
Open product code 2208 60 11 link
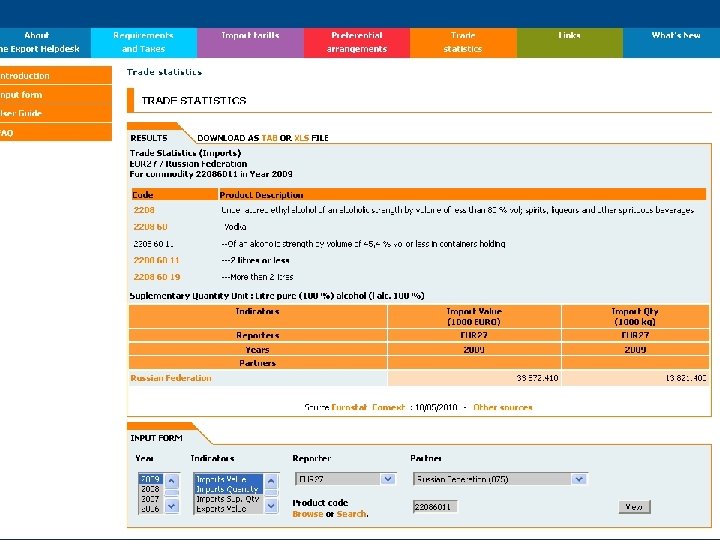tap(157, 260)
